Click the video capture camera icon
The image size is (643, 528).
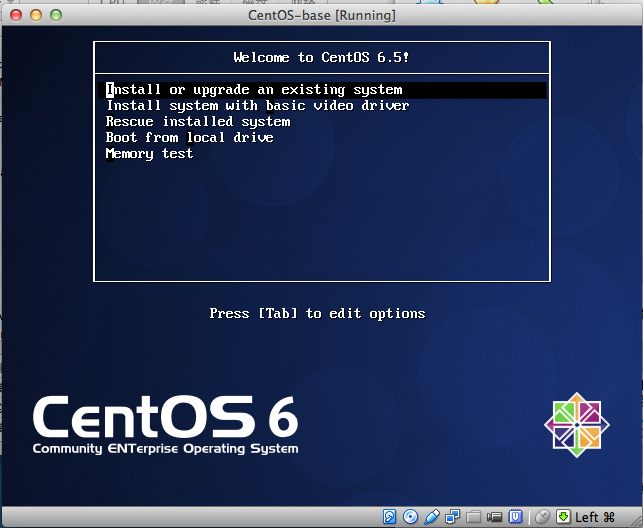pos(494,517)
